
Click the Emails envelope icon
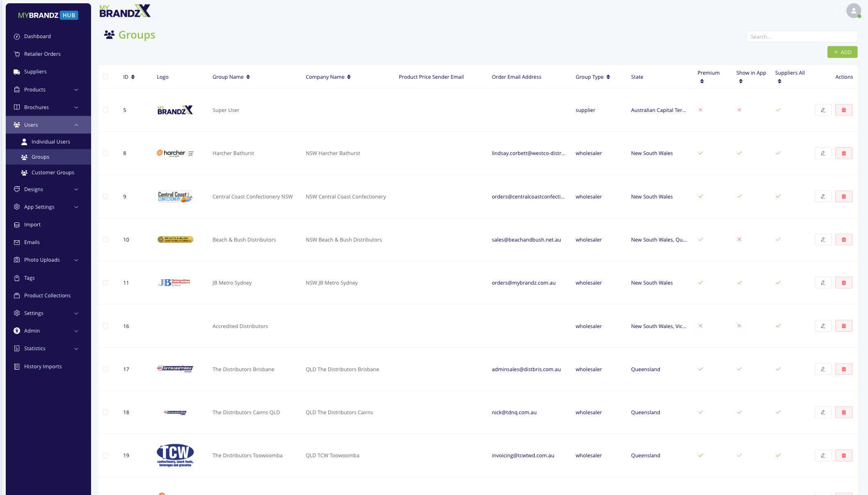coord(17,242)
